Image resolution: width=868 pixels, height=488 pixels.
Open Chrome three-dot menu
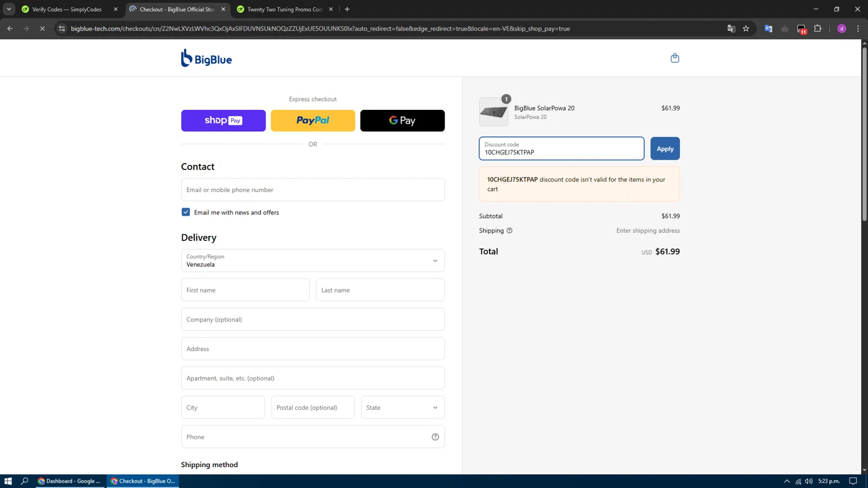click(x=858, y=28)
